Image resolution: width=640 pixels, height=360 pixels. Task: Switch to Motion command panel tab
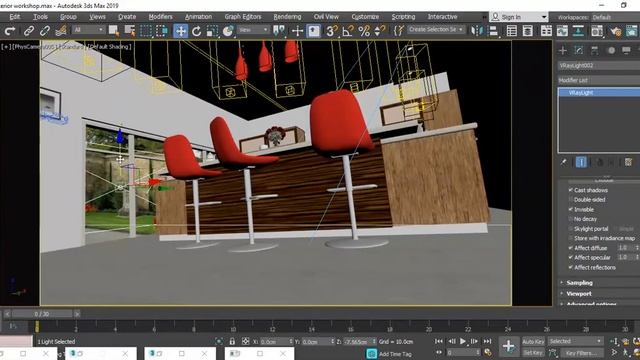click(611, 51)
